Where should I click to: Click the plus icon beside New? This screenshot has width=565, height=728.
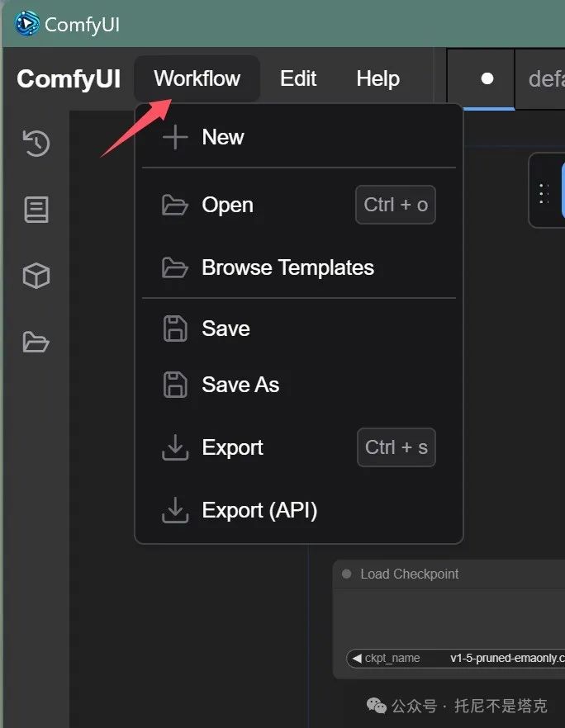coord(175,137)
